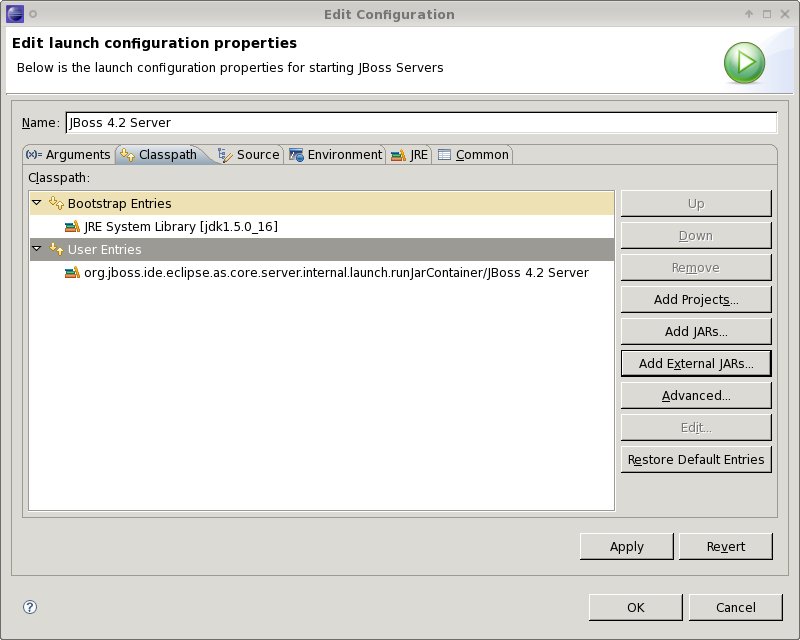Click the Environment tab icon

(x=296, y=155)
